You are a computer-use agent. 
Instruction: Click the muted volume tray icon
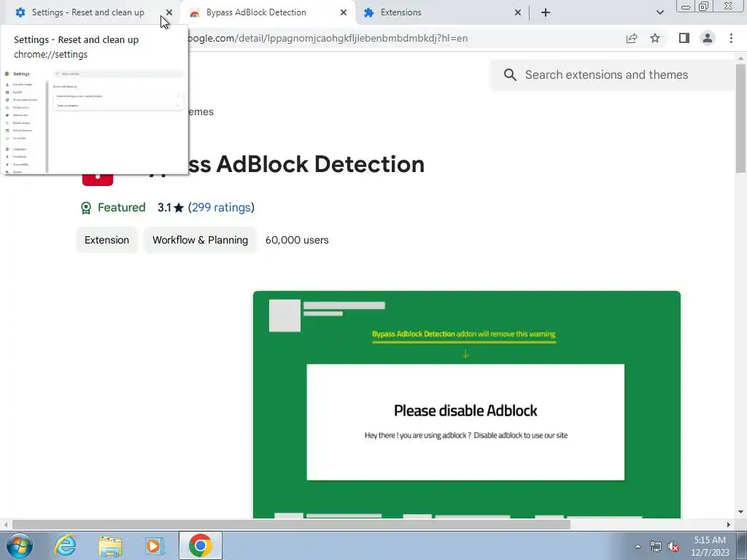click(x=673, y=546)
